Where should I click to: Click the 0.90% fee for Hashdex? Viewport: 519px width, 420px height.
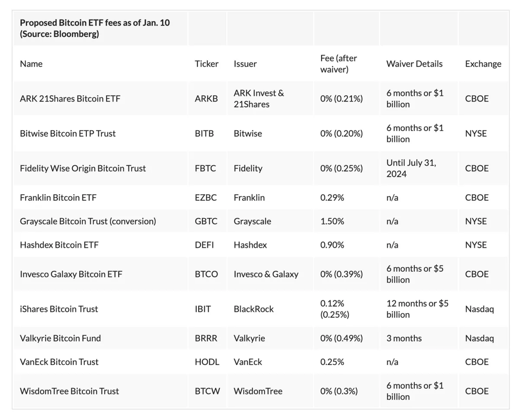332,245
